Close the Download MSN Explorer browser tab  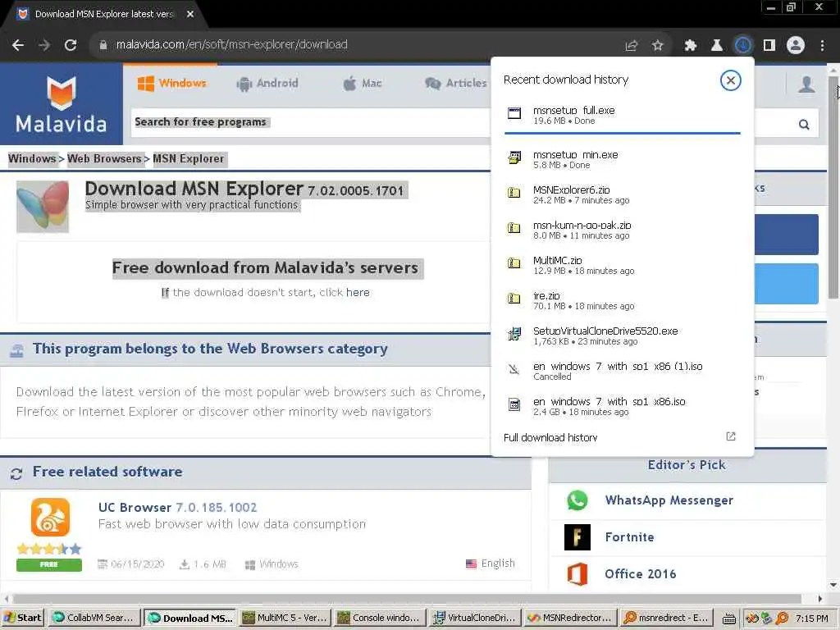[x=190, y=15]
